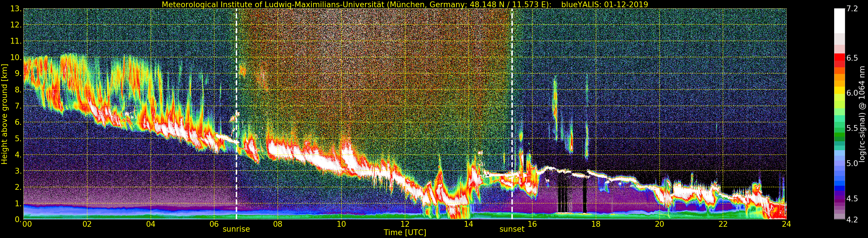The height and width of the screenshot is (238, 868).
Task: Click the "4.2" colorbar minimum label
Action: pos(852,220)
